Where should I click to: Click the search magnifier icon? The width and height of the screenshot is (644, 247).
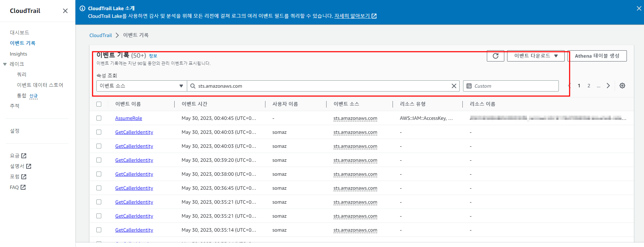[193, 86]
